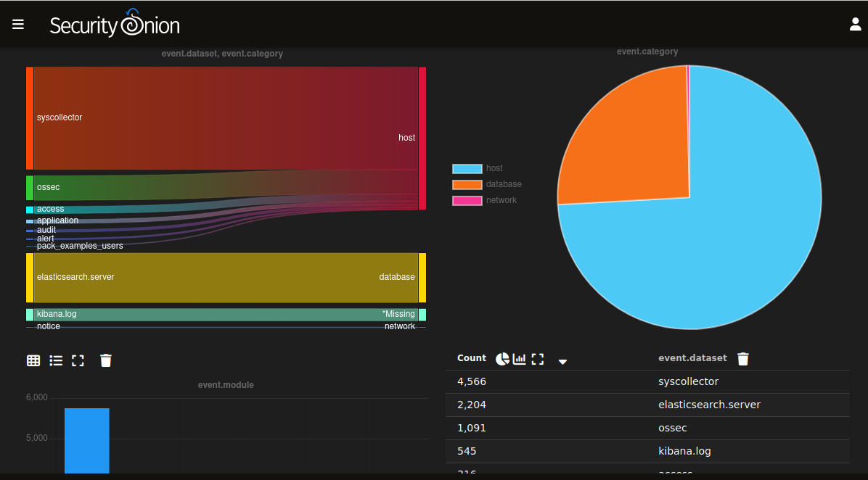Screen dimensions: 868x480
Task: Toggle the host legend entry in pie chart
Action: [x=467, y=168]
